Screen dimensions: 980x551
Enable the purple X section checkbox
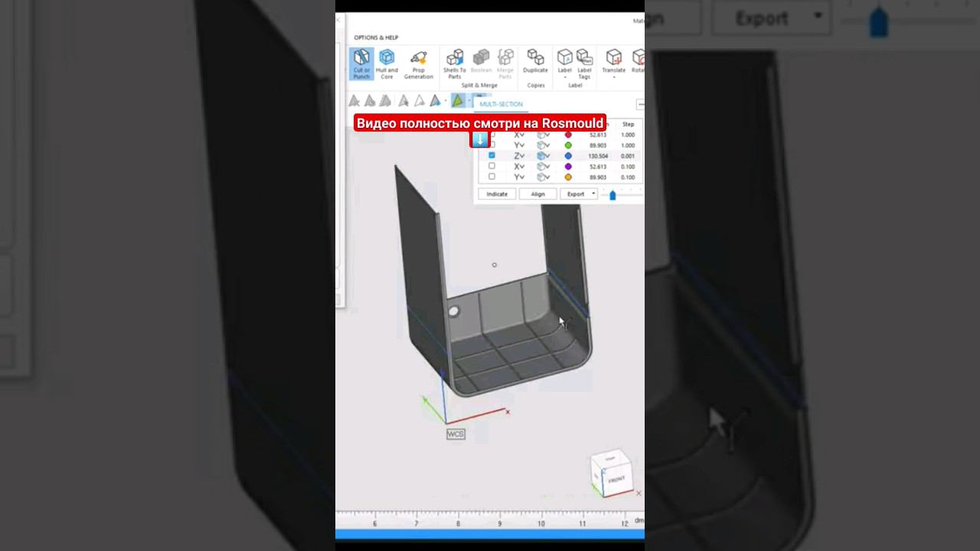point(492,166)
